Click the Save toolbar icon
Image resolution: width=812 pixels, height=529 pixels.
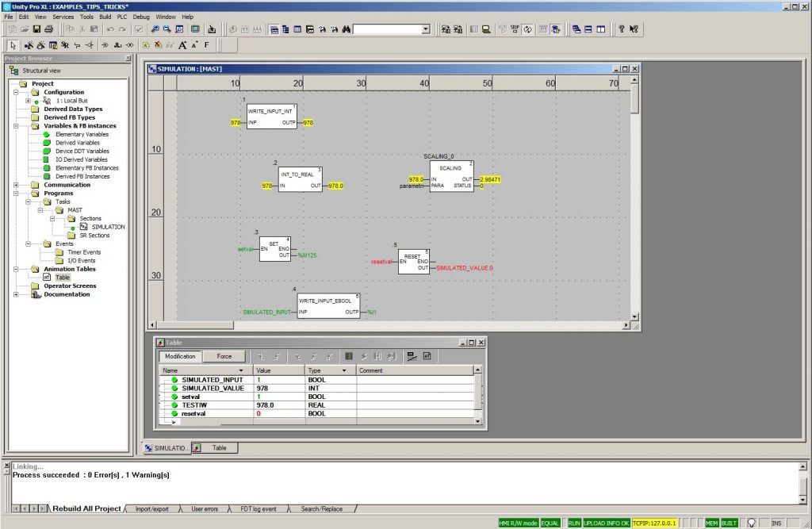[36, 29]
